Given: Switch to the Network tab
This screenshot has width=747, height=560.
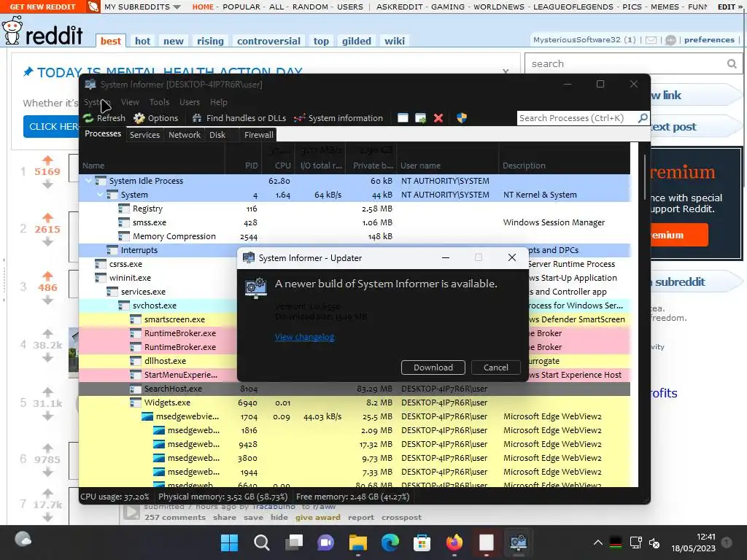Looking at the screenshot, I should (185, 135).
